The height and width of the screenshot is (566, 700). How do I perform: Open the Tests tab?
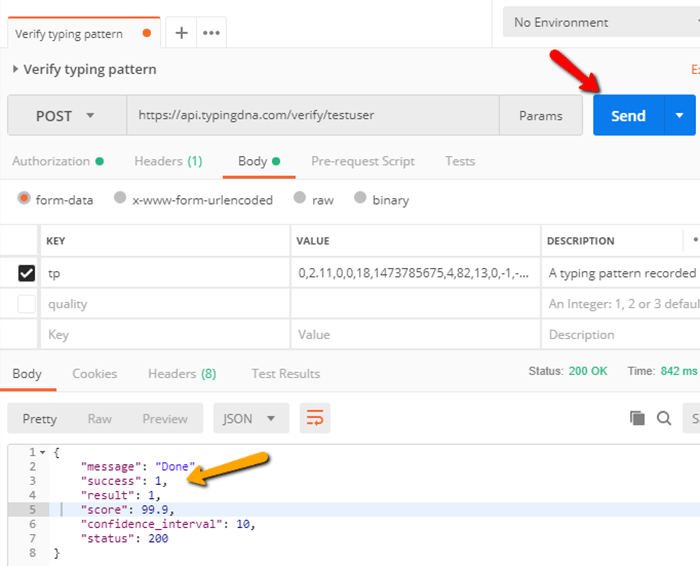pyautogui.click(x=460, y=161)
